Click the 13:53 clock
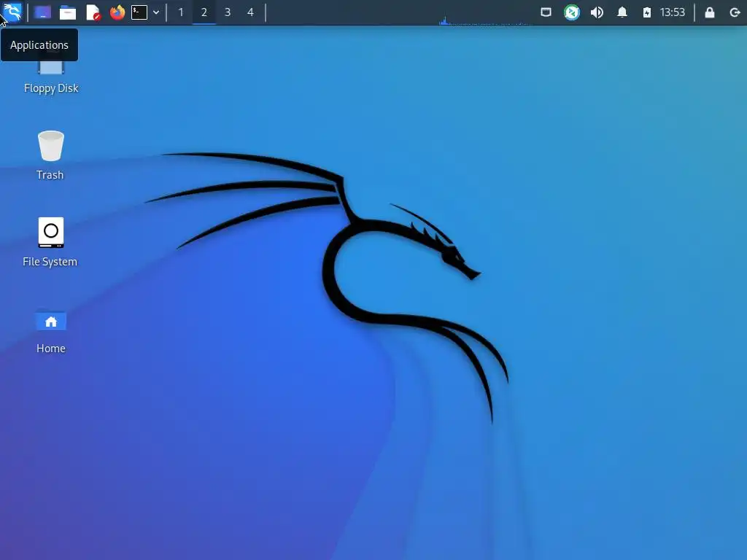This screenshot has height=560, width=747. point(672,12)
